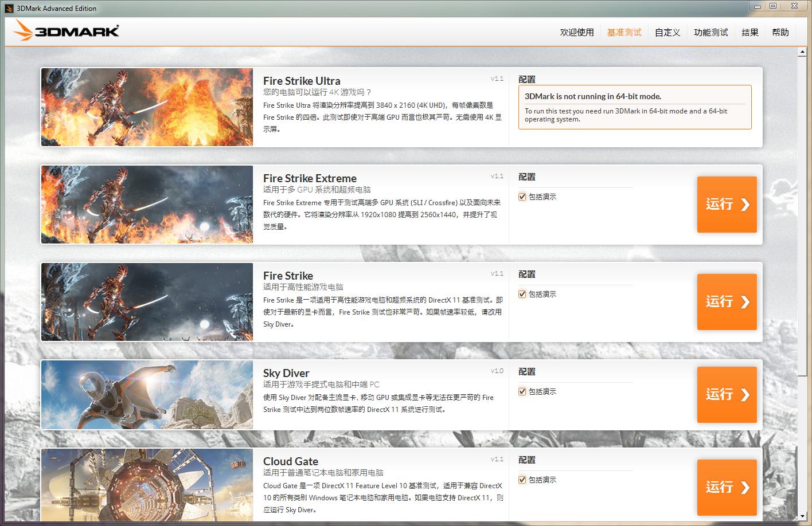
Task: Open the 结果 tab
Action: coord(749,32)
